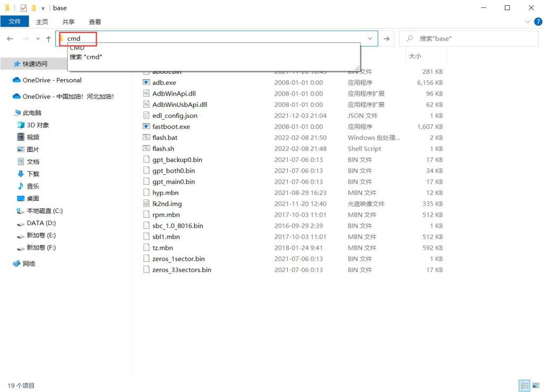Open 新加卷 (E:) drive
The height and width of the screenshot is (392, 544).
[x=41, y=235]
